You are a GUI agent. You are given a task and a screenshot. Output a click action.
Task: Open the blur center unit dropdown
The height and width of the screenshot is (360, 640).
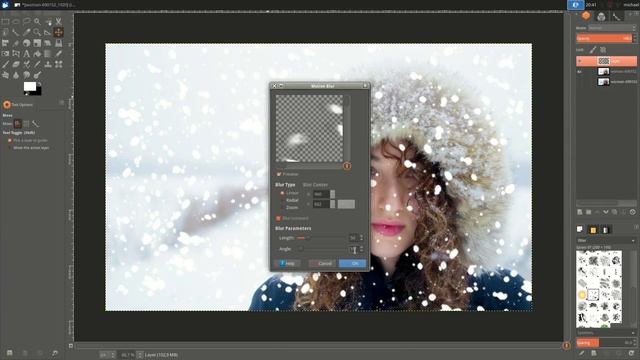pos(347,204)
